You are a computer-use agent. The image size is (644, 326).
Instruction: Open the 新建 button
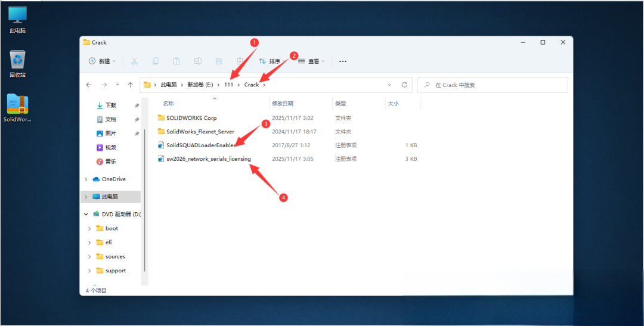103,61
